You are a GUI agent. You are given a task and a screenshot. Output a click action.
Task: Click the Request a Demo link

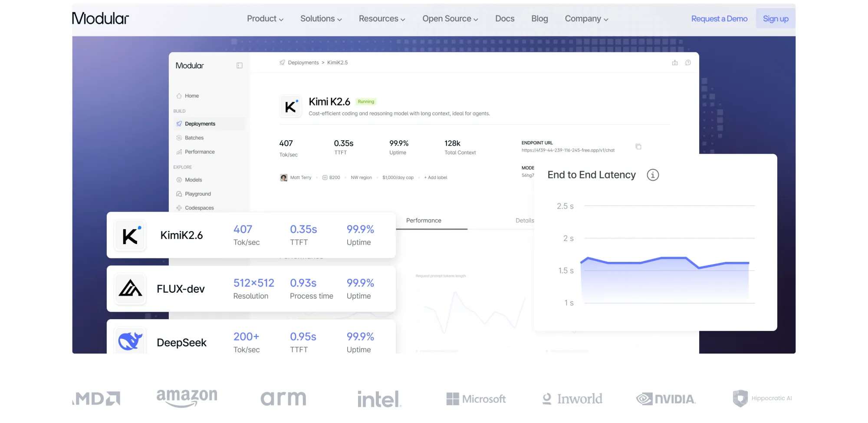point(719,19)
